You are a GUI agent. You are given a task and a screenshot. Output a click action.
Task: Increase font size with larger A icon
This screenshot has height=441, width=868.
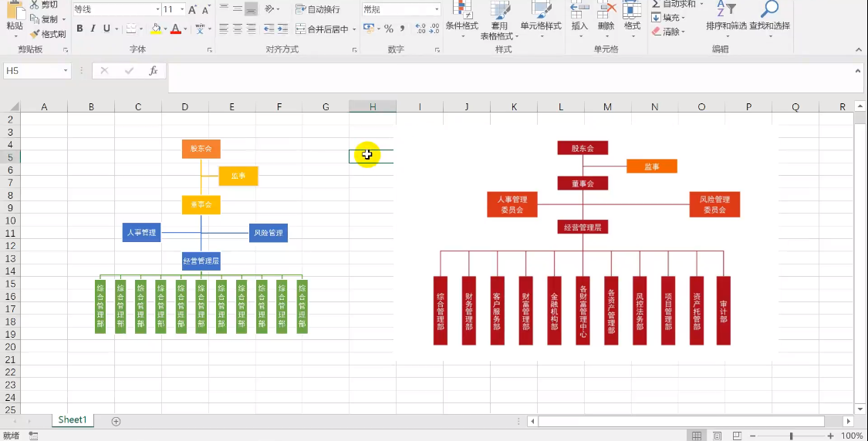tap(193, 9)
